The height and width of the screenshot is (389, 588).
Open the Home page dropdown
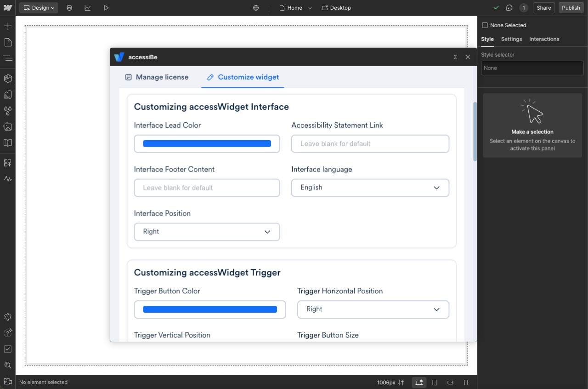(295, 8)
